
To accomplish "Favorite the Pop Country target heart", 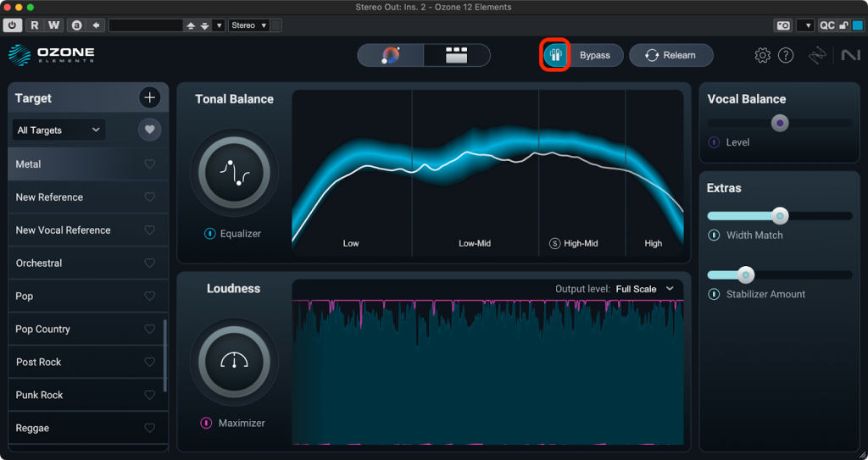I will pos(149,330).
